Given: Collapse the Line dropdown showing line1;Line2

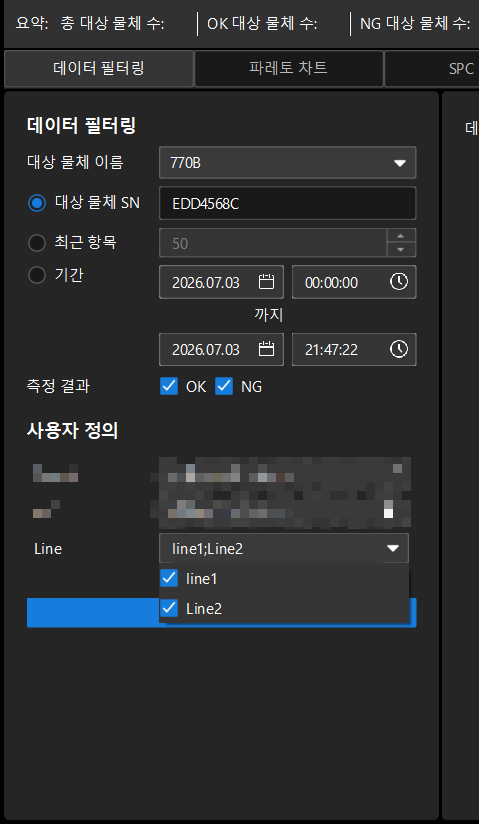Looking at the screenshot, I should pos(284,549).
